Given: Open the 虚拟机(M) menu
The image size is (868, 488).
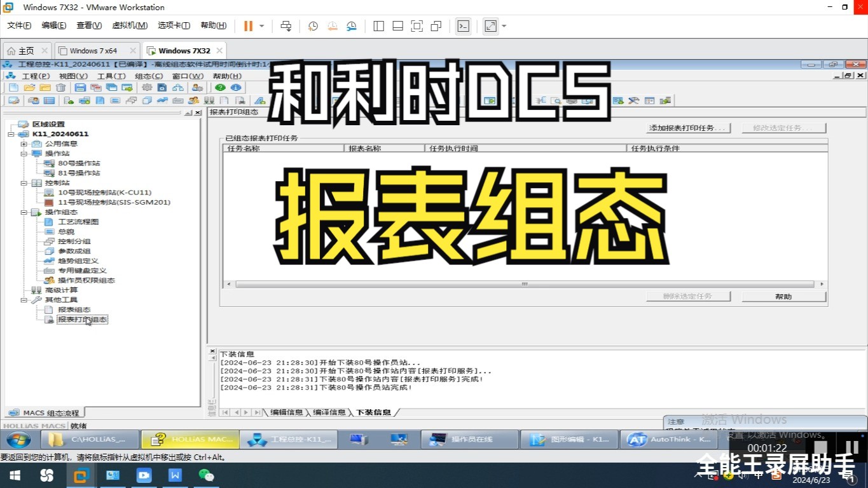Looking at the screenshot, I should (x=130, y=25).
